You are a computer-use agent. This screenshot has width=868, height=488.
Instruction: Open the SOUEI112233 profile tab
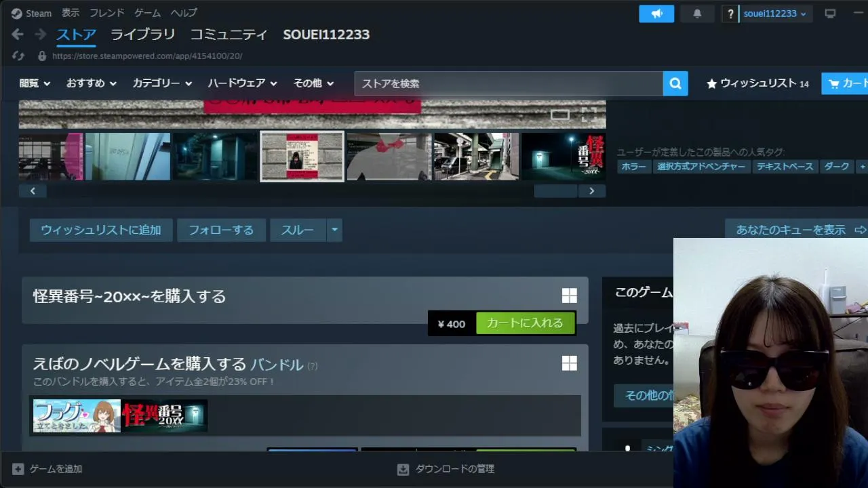click(x=326, y=35)
